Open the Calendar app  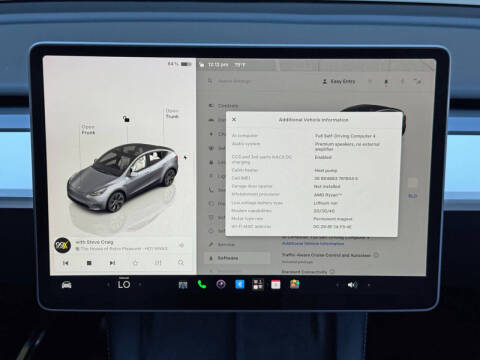[276, 284]
